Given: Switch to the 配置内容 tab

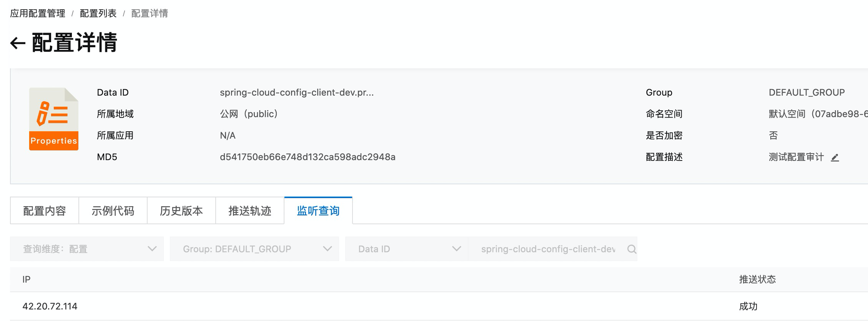Looking at the screenshot, I should (45, 211).
